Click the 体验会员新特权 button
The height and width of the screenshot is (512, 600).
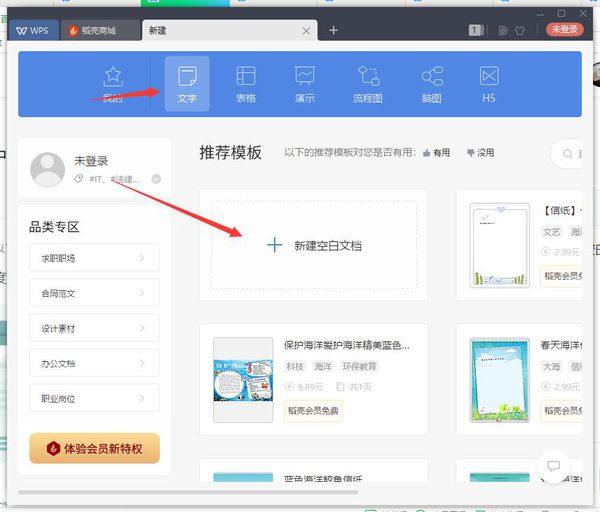pyautogui.click(x=95, y=448)
